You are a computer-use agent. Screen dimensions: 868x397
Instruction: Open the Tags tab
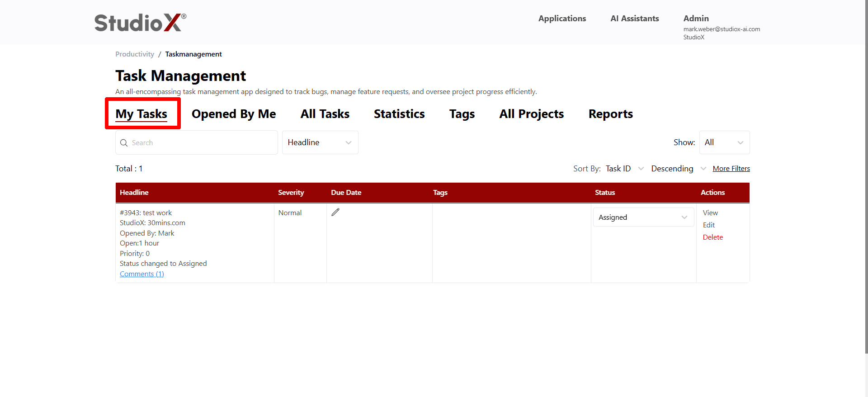(462, 114)
